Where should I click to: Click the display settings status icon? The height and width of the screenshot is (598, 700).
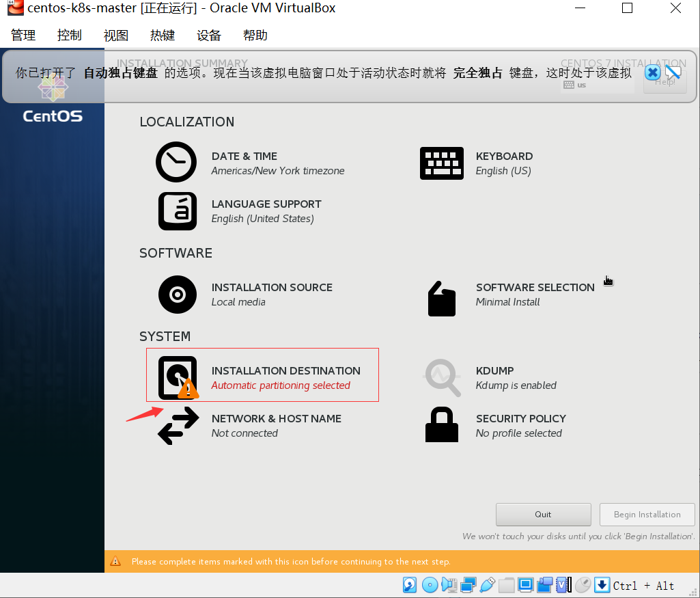(x=525, y=585)
